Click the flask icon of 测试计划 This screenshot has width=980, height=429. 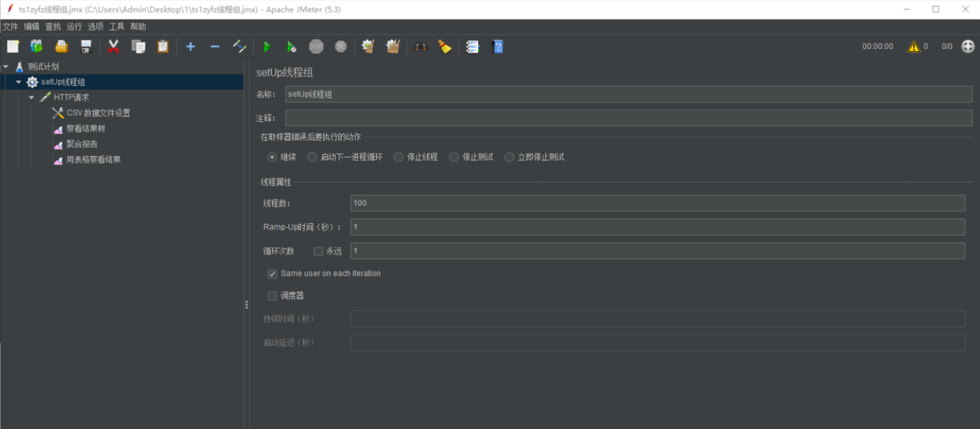[20, 66]
